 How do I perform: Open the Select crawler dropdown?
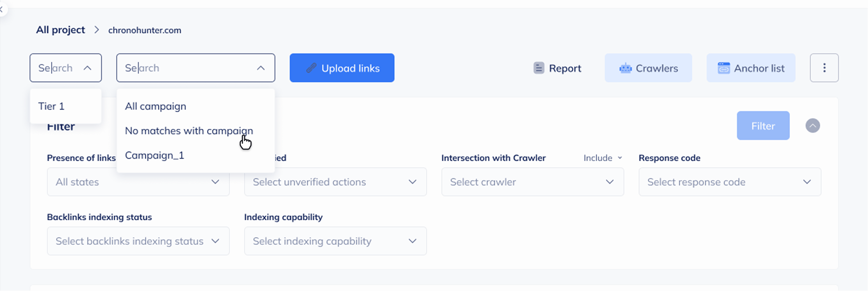click(533, 182)
